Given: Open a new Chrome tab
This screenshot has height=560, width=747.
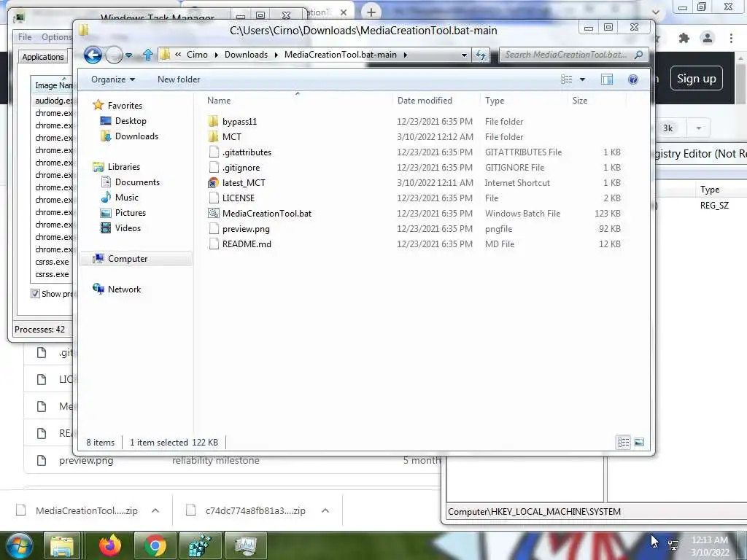Looking at the screenshot, I should point(371,12).
